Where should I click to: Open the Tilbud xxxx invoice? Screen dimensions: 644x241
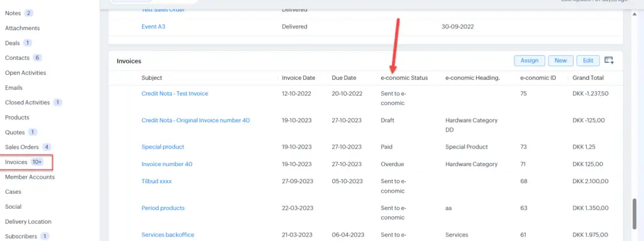157,181
